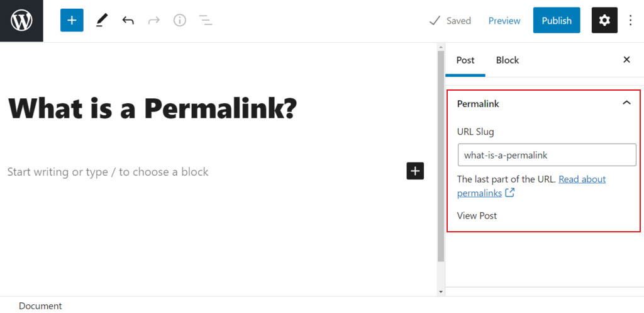Toggle the Settings gear sidebar
644x313 pixels.
[x=604, y=20]
